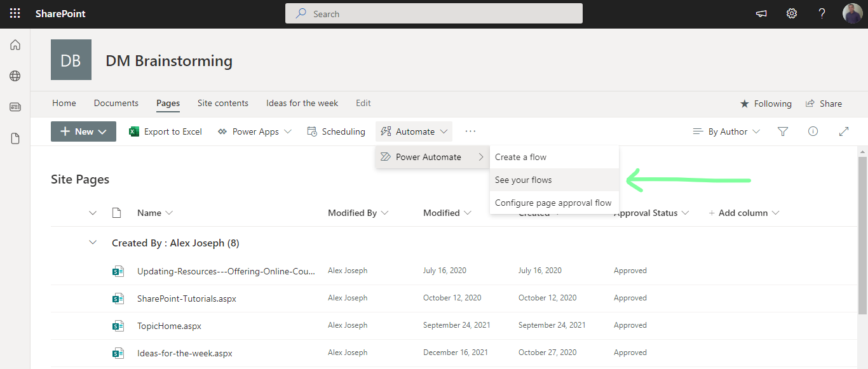Viewport: 868px width, 369px height.
Task: Click the file type column header icon
Action: point(116,213)
